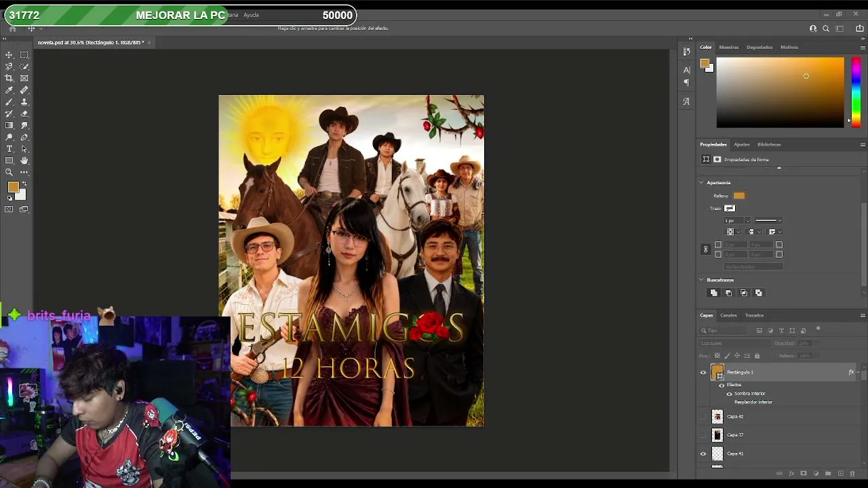This screenshot has width=868, height=488.
Task: Collapse the Apariencia section
Action: click(x=701, y=183)
